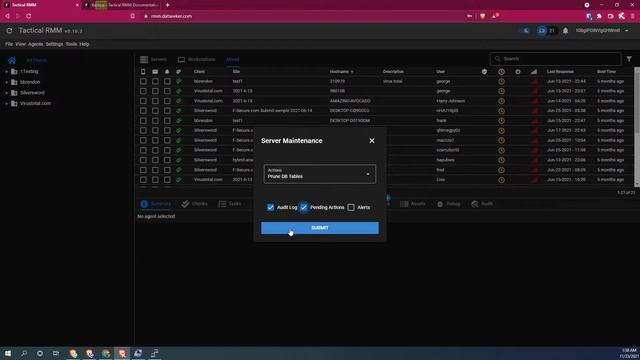Image resolution: width=640 pixels, height=360 pixels.
Task: Expand the Virustotal.com client tree node
Action: (x=6, y=103)
